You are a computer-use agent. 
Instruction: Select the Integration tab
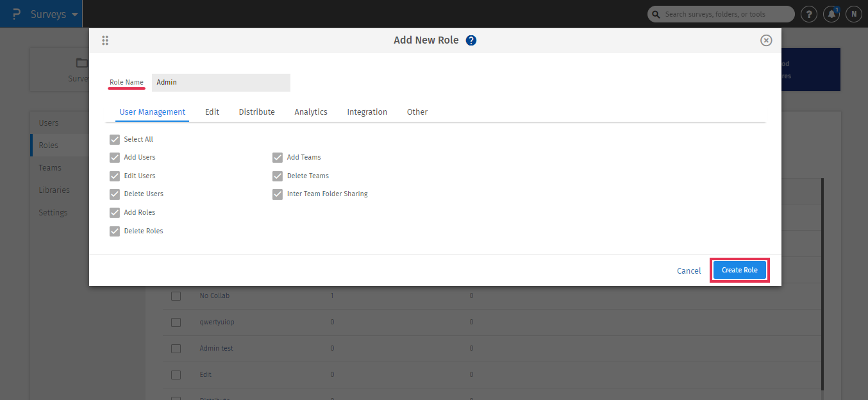[367, 112]
